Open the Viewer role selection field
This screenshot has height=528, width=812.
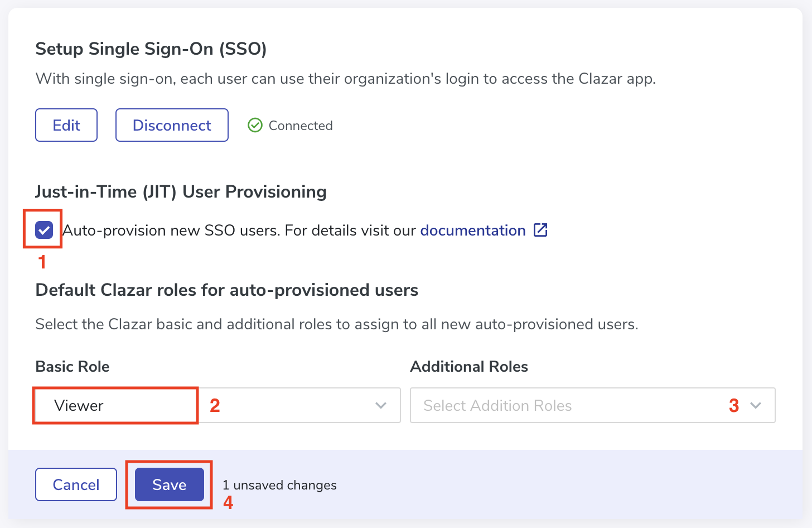(x=217, y=405)
